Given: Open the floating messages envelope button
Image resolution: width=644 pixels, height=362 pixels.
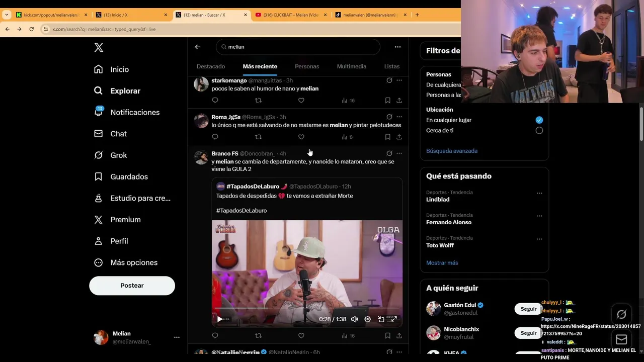Looking at the screenshot, I should point(621,339).
